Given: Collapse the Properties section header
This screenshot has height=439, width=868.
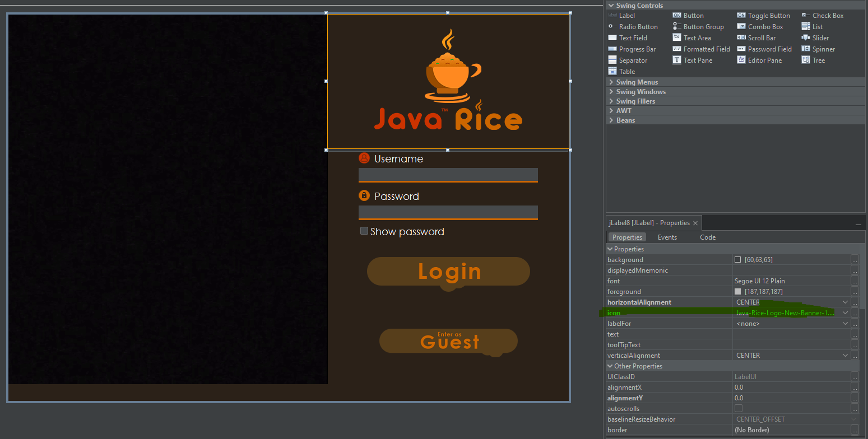Looking at the screenshot, I should pyautogui.click(x=610, y=249).
